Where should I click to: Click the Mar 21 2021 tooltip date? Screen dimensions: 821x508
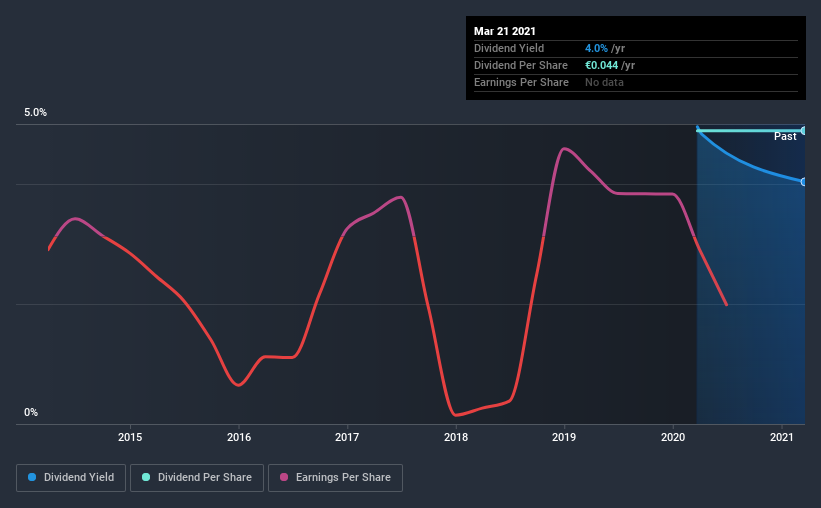505,31
